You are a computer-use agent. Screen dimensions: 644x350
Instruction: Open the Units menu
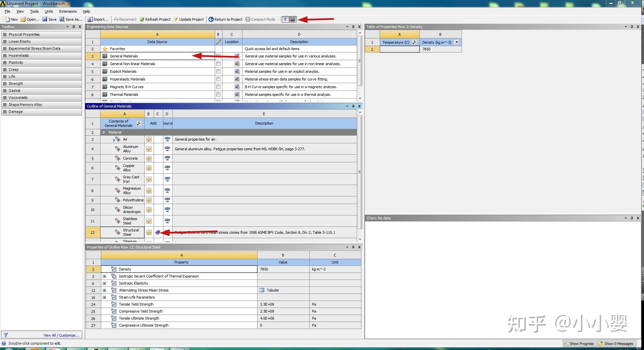(49, 11)
